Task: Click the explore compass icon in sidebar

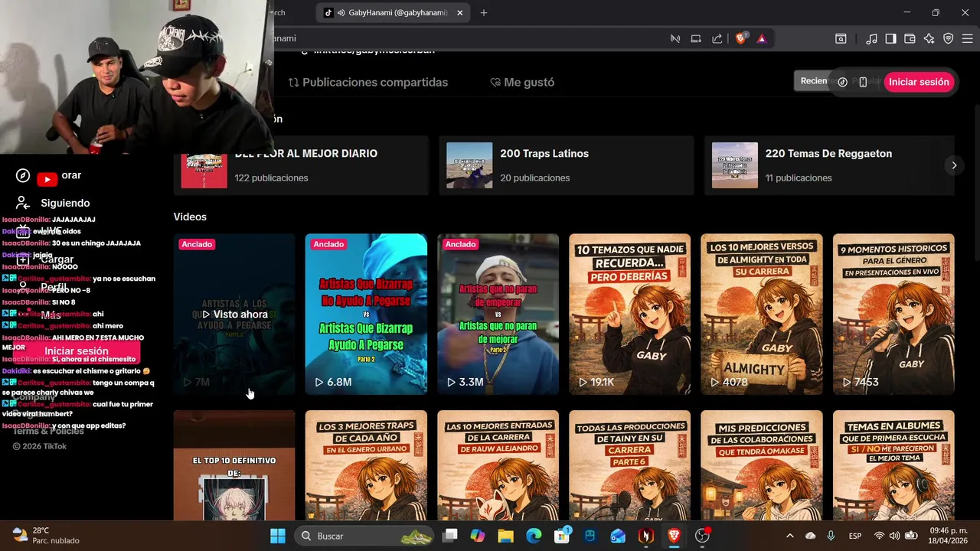Action: [23, 175]
